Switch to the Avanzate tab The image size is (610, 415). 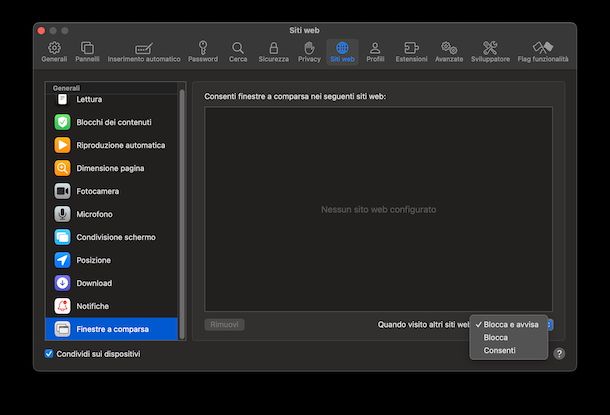coord(449,51)
